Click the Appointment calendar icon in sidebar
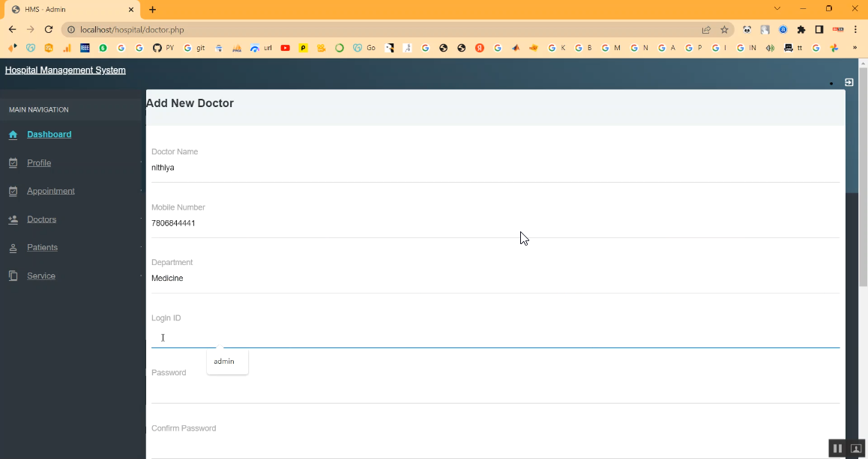Image resolution: width=868 pixels, height=459 pixels. (x=13, y=191)
